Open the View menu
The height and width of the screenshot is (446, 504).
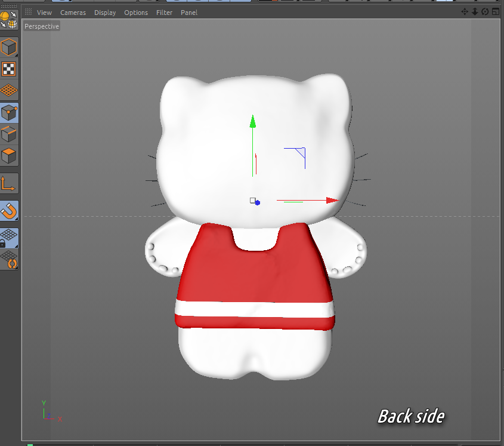pyautogui.click(x=44, y=13)
